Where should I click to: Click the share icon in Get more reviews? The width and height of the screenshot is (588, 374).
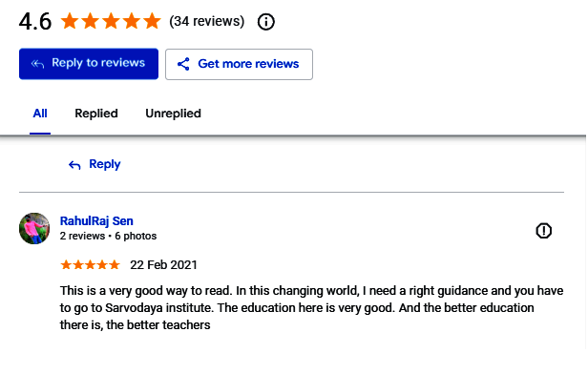coord(183,64)
